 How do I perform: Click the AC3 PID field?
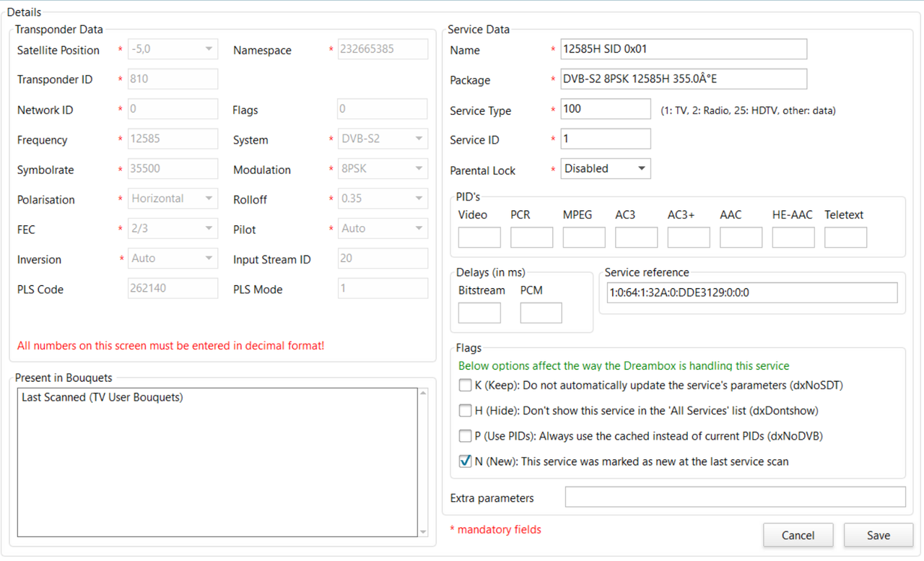[x=636, y=238]
